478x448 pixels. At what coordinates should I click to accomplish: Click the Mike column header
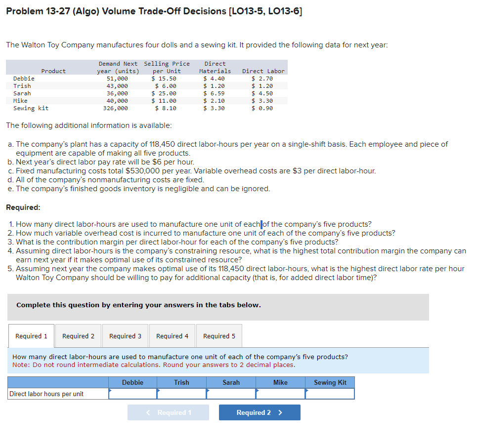(280, 382)
